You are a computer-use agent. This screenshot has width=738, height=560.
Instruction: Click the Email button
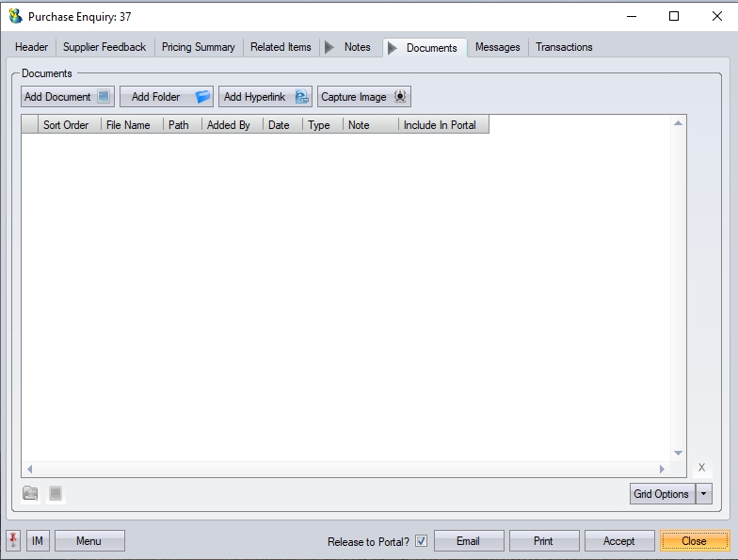[469, 541]
